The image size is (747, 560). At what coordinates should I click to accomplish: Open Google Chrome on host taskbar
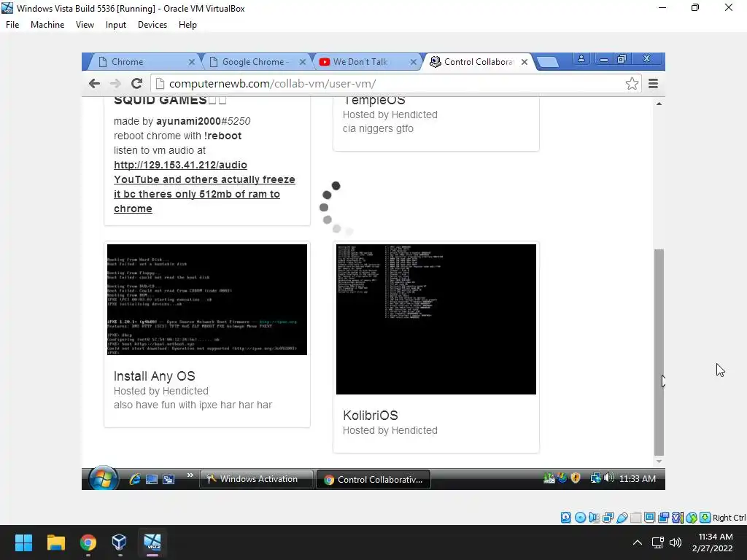[88, 542]
